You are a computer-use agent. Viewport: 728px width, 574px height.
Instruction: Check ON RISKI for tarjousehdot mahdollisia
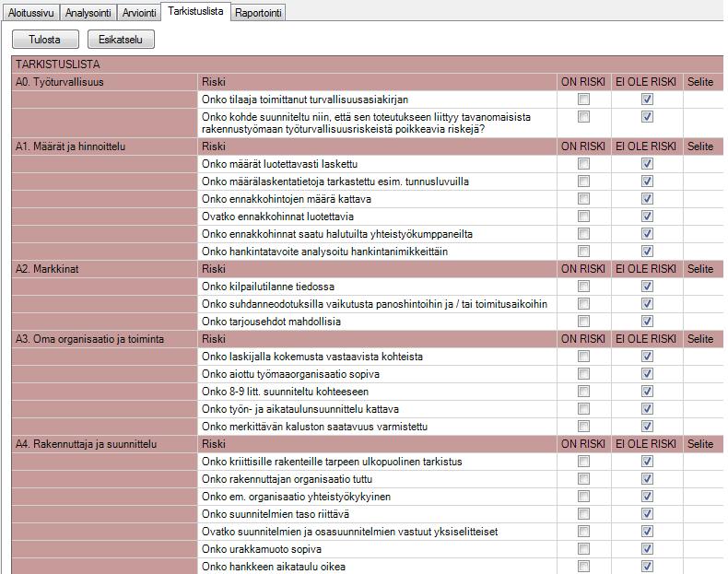pyautogui.click(x=583, y=322)
